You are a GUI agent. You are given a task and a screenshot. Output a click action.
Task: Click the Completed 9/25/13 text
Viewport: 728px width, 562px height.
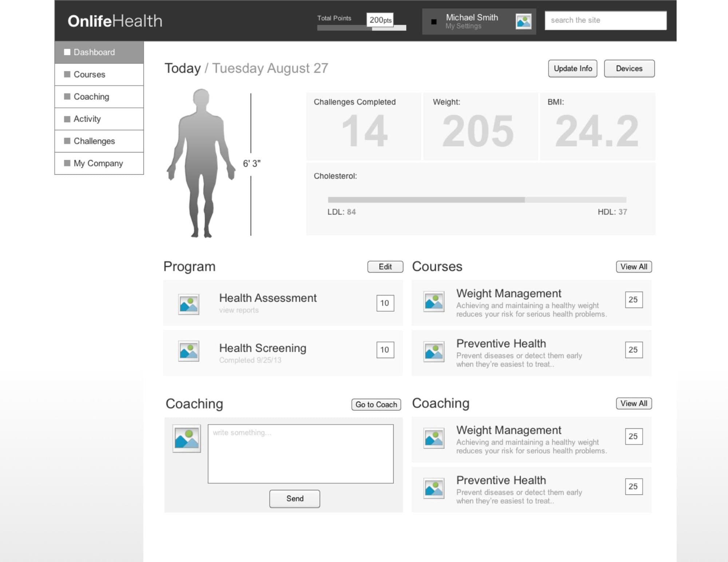point(250,360)
